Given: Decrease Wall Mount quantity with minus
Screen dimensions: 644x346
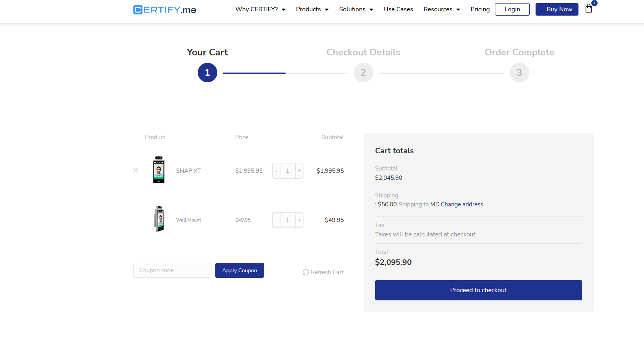Looking at the screenshot, I should pos(276,220).
